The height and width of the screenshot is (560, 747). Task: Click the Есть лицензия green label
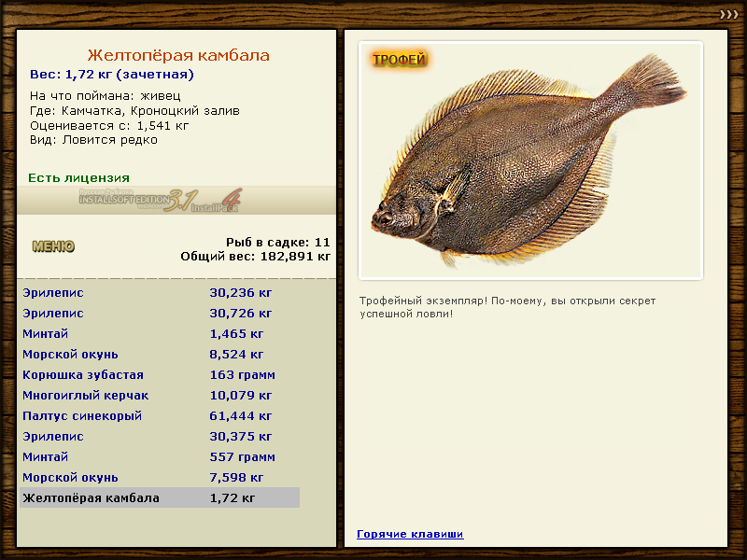click(78, 177)
